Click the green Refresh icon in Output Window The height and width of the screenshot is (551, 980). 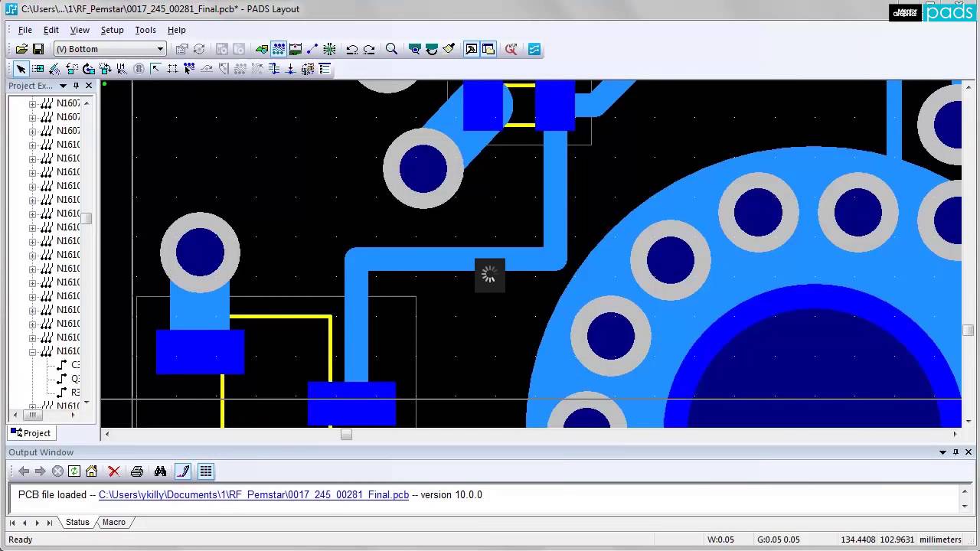coord(74,471)
